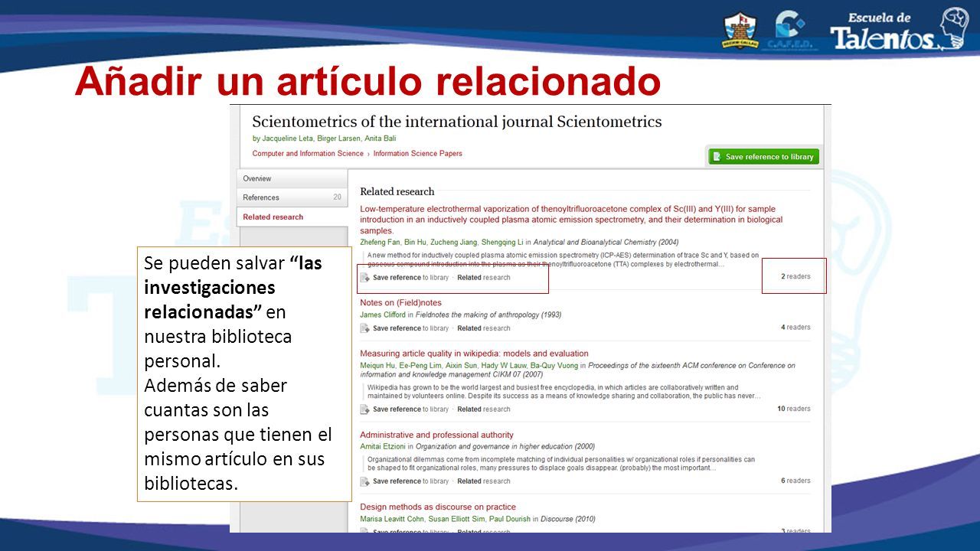Open the References tab
The width and height of the screenshot is (980, 551).
(292, 197)
